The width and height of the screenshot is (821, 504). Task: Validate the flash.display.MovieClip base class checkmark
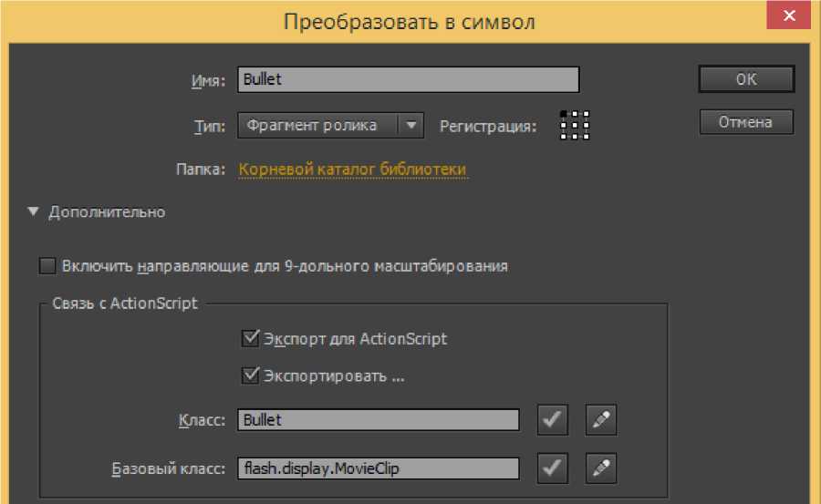tap(554, 468)
